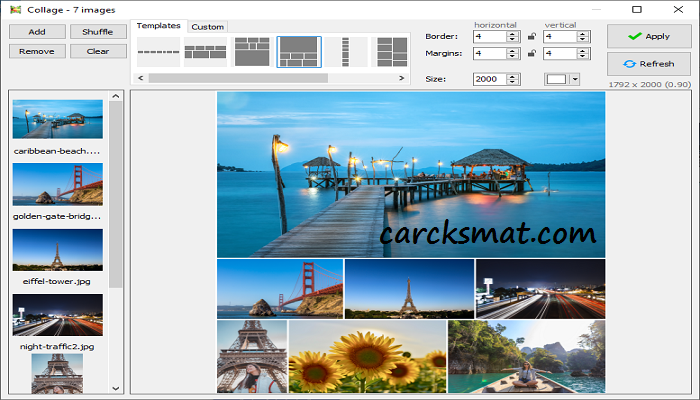Screen dimensions: 700x400
Task: Increase the vertical Border value
Action: (x=583, y=33)
